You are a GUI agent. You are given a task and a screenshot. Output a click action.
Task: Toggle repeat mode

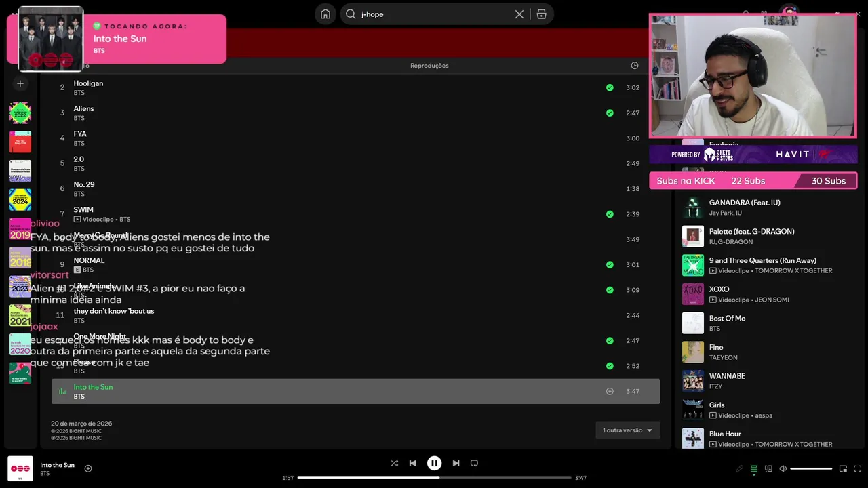click(x=474, y=463)
